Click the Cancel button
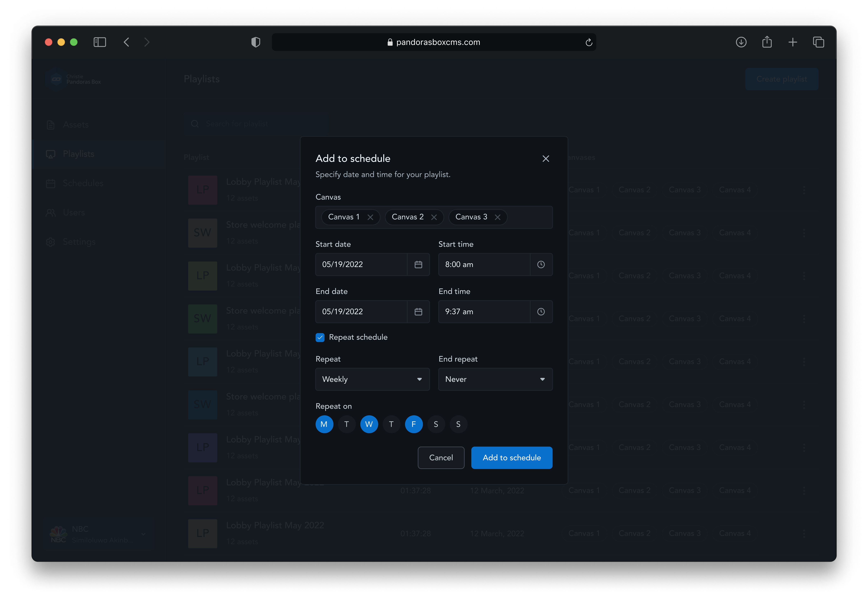Screen dimensions: 868x599 [441, 457]
